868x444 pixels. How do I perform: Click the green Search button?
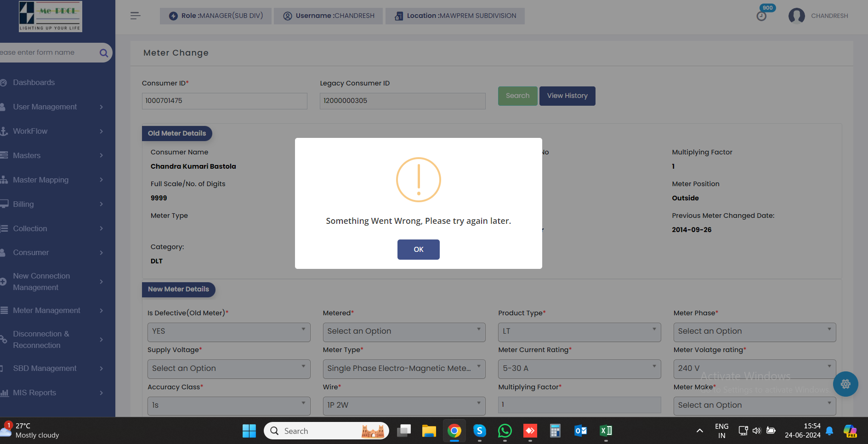[x=518, y=96]
